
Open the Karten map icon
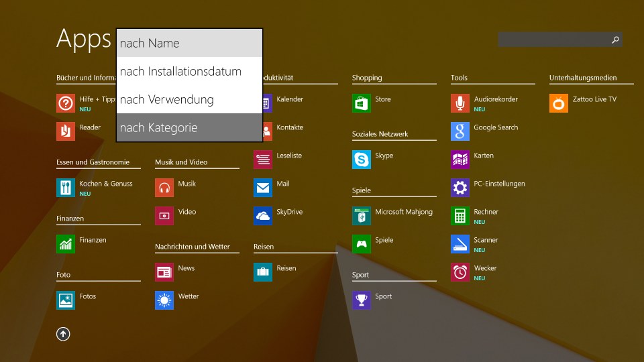(x=460, y=160)
